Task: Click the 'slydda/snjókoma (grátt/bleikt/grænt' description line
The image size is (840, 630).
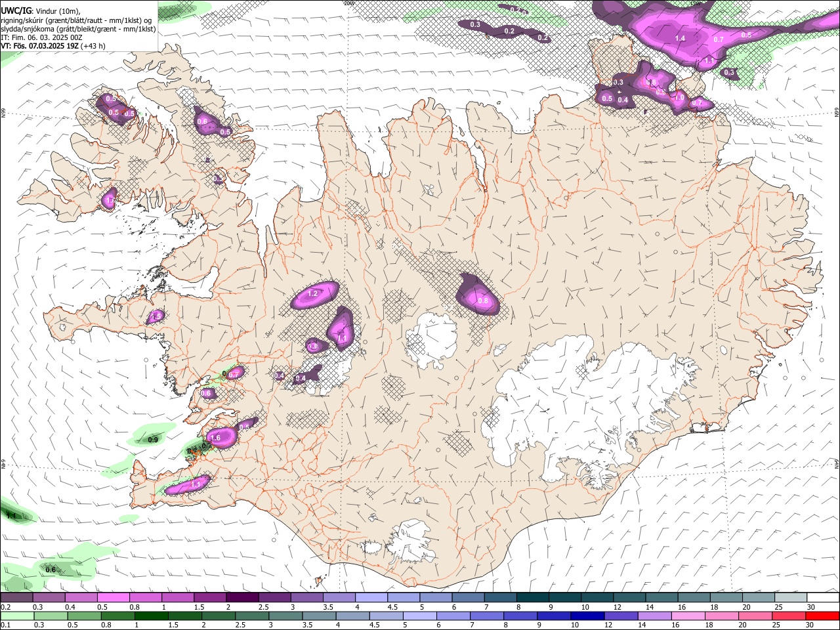Action: (x=79, y=29)
